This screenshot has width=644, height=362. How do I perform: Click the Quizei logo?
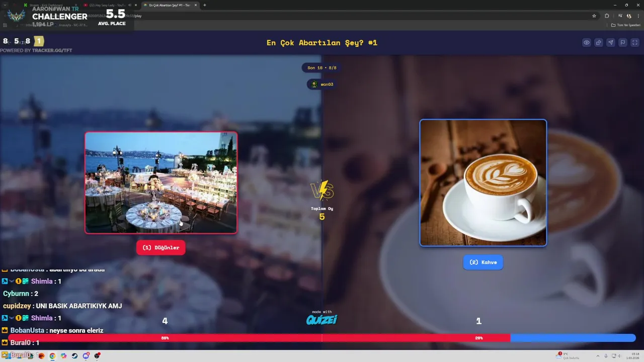[x=322, y=319]
